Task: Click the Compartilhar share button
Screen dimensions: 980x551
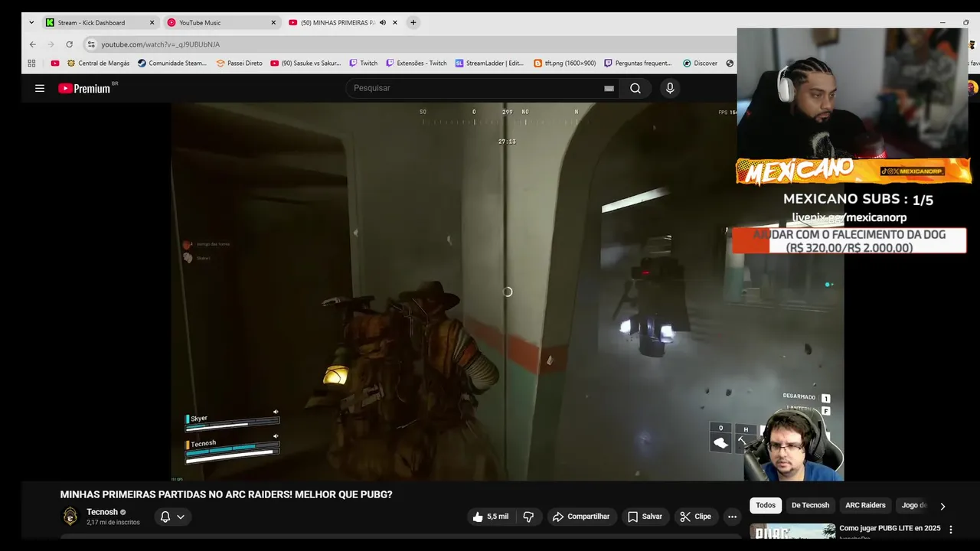Action: (581, 517)
